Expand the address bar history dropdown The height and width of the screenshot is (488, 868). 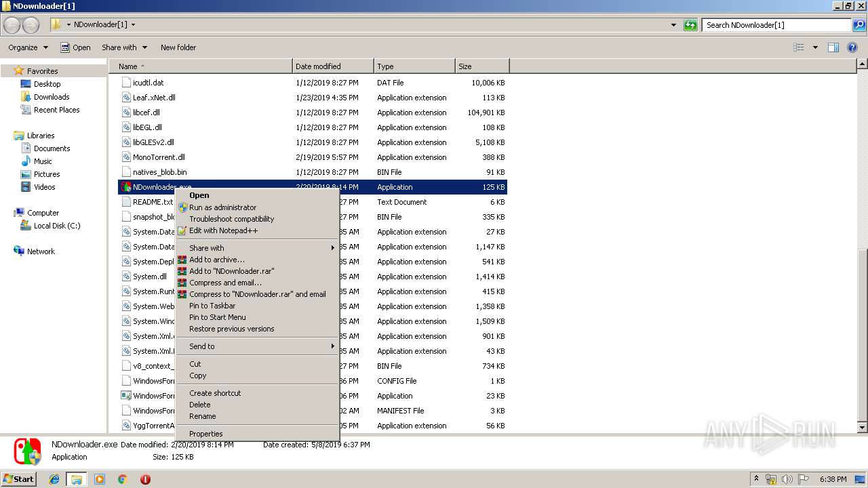coord(673,25)
